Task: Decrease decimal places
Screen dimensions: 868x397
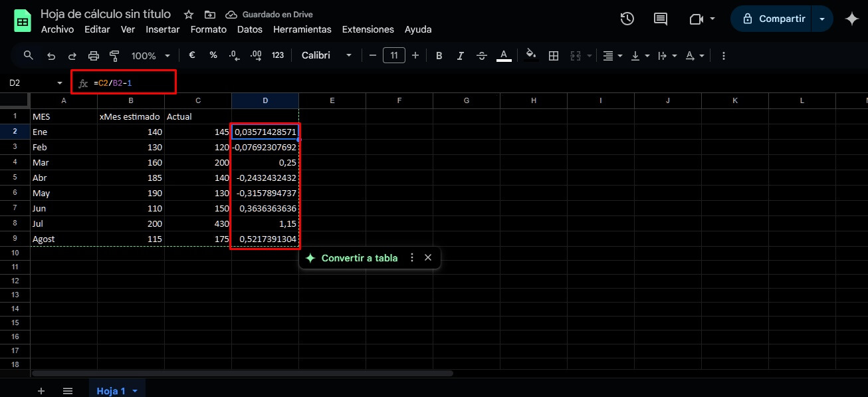Action: pyautogui.click(x=234, y=56)
